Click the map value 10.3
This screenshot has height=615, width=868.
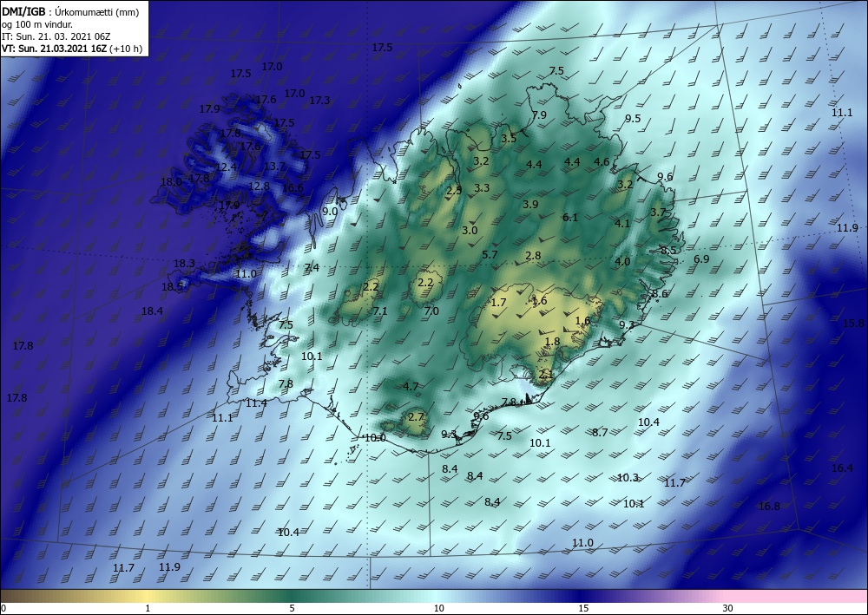coord(628,477)
